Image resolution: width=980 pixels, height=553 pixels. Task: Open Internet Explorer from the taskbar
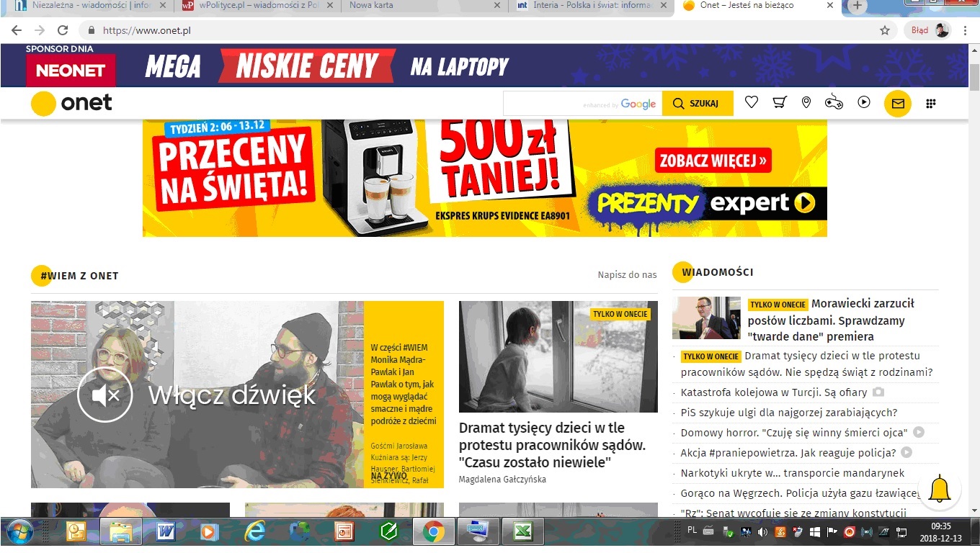[x=254, y=532]
